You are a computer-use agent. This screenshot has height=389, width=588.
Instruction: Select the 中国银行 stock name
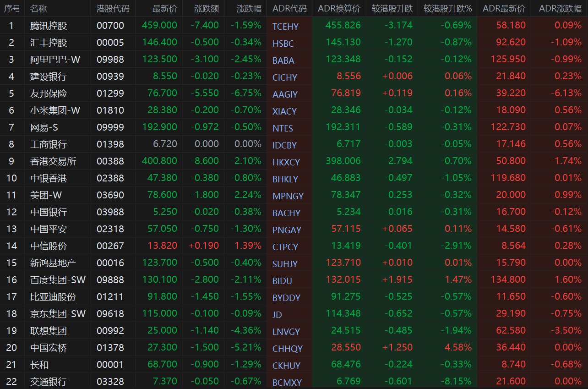pyautogui.click(x=49, y=212)
